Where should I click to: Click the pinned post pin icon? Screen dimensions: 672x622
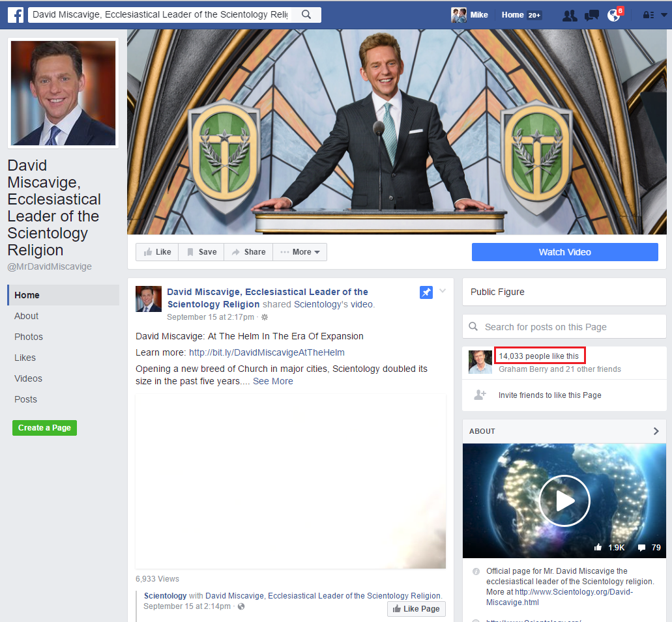click(x=426, y=292)
